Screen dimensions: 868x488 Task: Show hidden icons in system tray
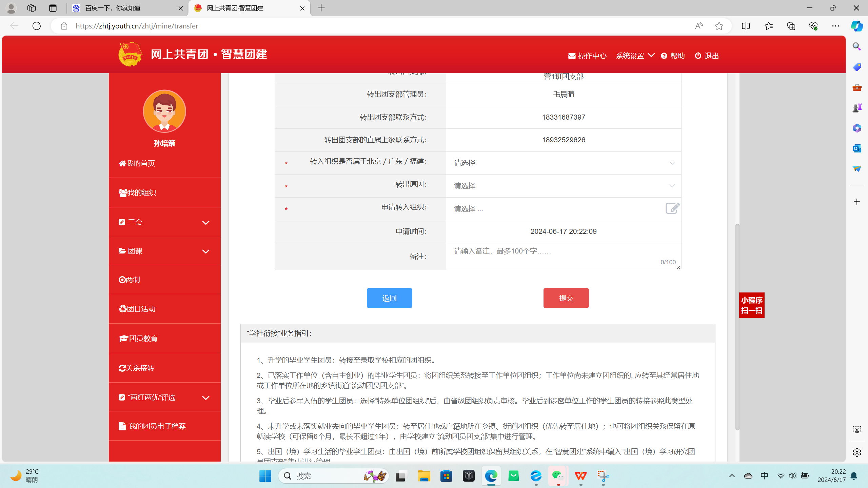click(x=732, y=476)
